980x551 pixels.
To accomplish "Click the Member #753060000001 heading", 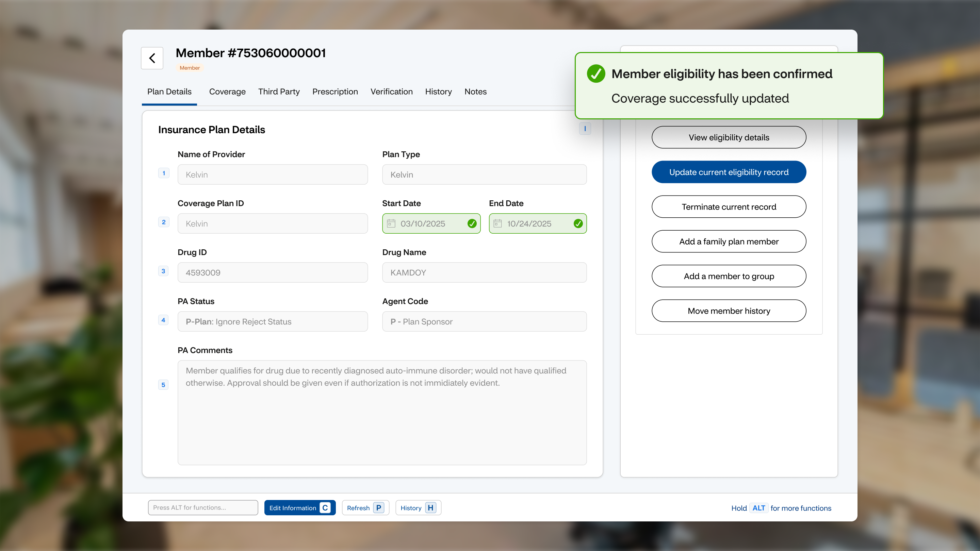I will (251, 53).
